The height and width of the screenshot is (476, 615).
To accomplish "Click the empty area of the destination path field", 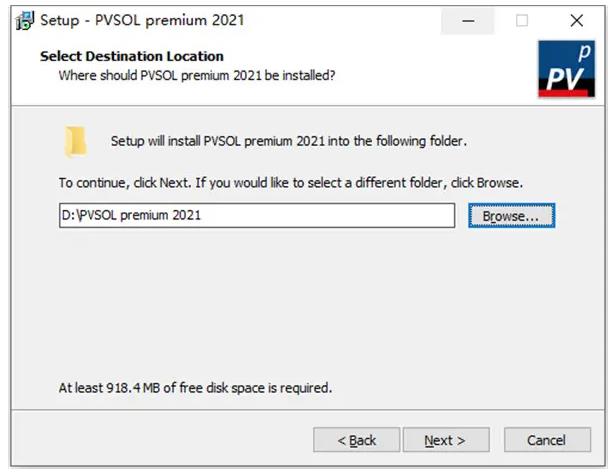I will pos(328,215).
